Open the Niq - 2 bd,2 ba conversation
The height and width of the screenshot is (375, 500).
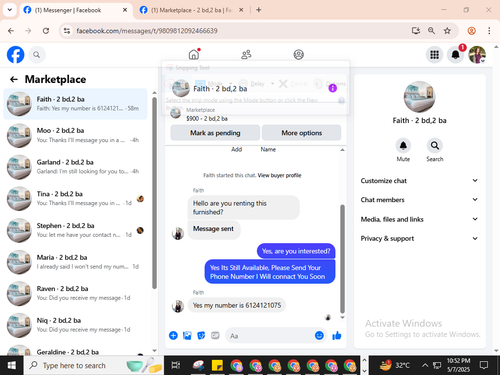point(75,325)
